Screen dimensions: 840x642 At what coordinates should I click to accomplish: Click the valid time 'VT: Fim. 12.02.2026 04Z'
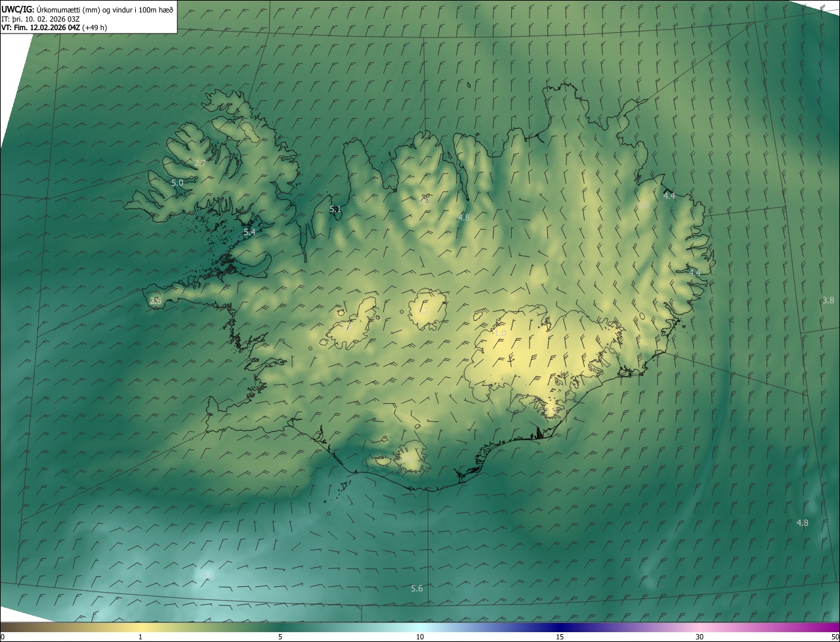(x=41, y=28)
